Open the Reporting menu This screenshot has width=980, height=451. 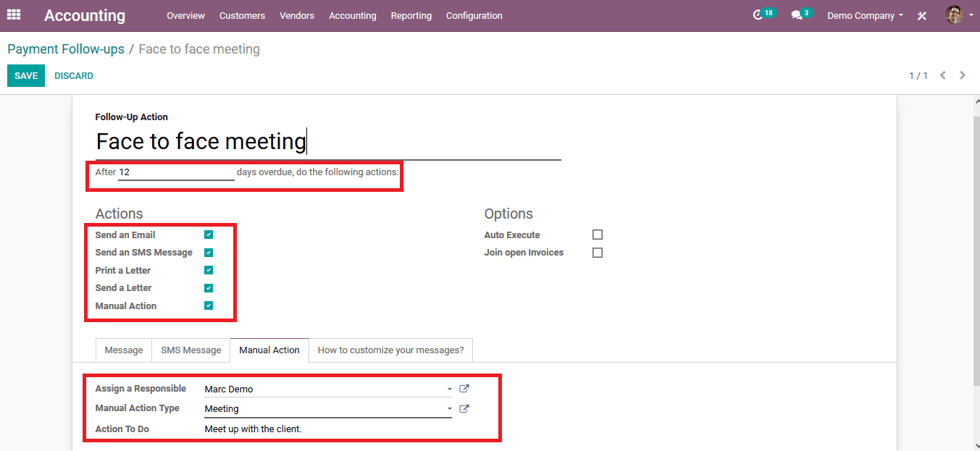(x=411, y=15)
